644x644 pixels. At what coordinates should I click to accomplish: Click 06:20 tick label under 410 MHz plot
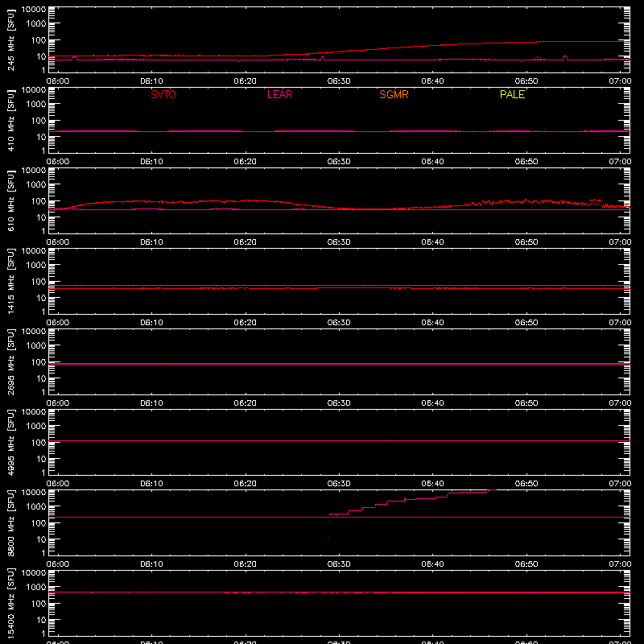point(246,162)
